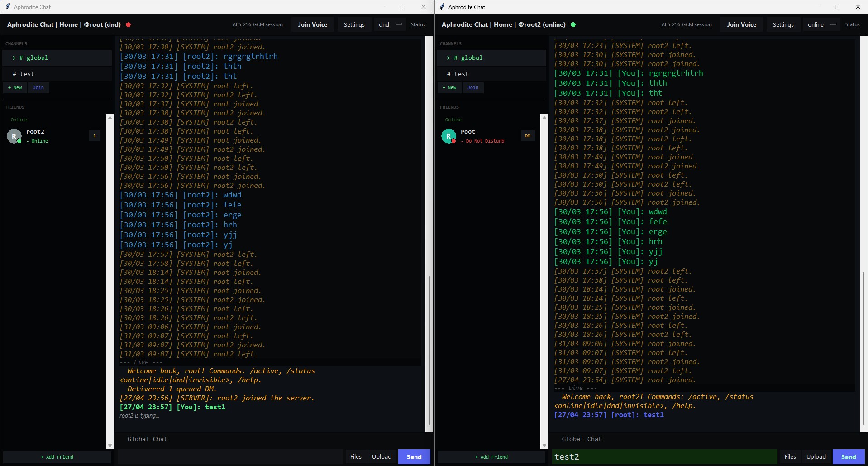The height and width of the screenshot is (466, 868).
Task: Click Send in left window
Action: point(414,456)
